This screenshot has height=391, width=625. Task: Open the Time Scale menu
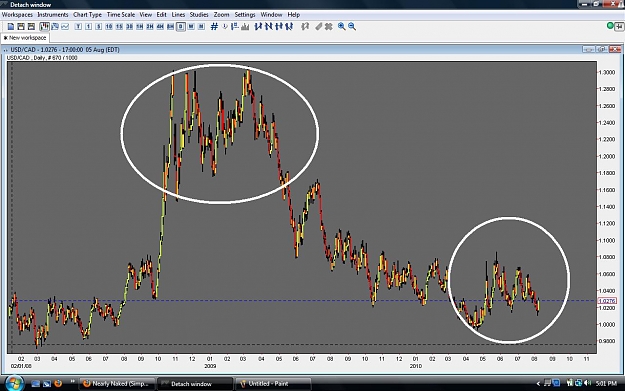coord(121,15)
